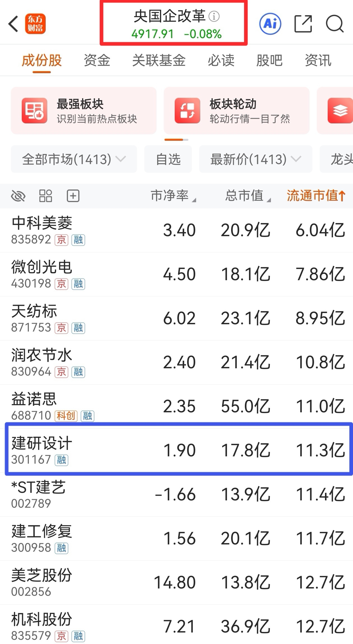
Task: Switch to 关联基金 tab
Action: click(x=159, y=60)
